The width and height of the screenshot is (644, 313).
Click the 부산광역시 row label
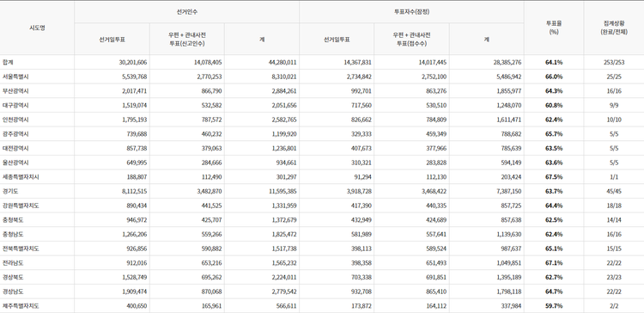15,91
